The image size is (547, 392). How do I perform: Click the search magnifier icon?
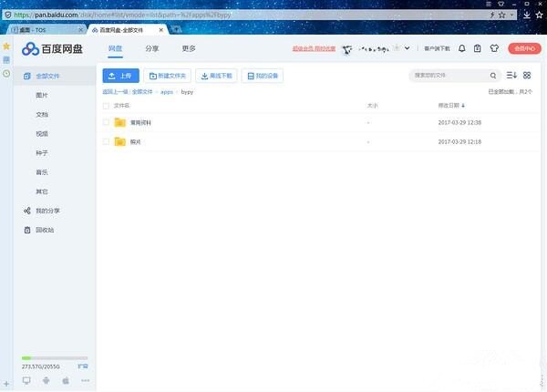[494, 76]
